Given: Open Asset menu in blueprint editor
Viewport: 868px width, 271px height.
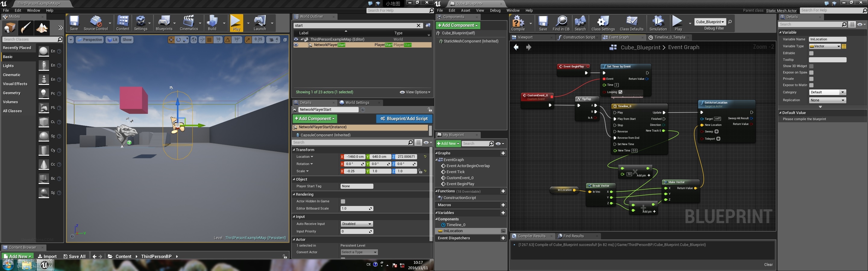Looking at the screenshot, I should (x=465, y=11).
